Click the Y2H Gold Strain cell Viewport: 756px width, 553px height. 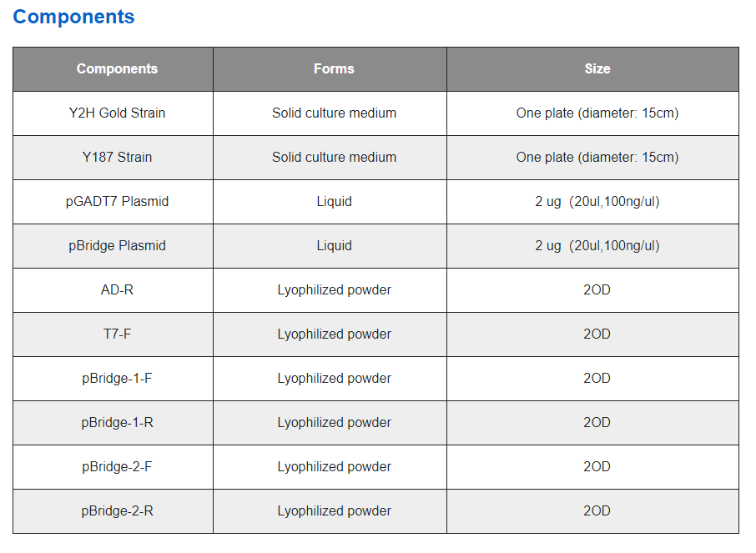coord(113,113)
